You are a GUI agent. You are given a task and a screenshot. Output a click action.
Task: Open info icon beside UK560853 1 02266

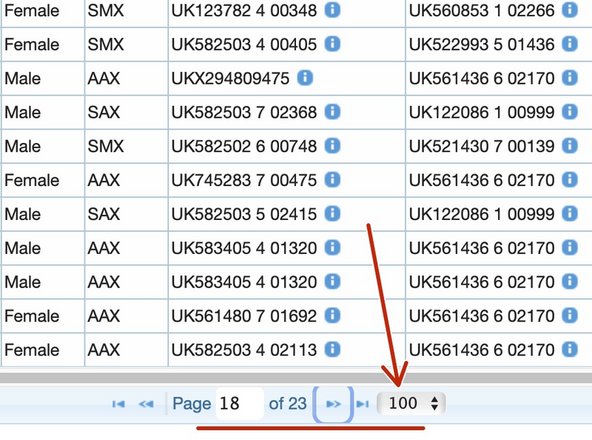(570, 10)
